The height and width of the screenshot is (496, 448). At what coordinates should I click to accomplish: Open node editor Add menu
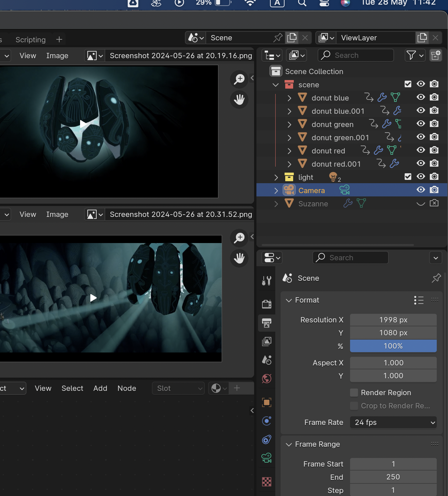tap(100, 388)
